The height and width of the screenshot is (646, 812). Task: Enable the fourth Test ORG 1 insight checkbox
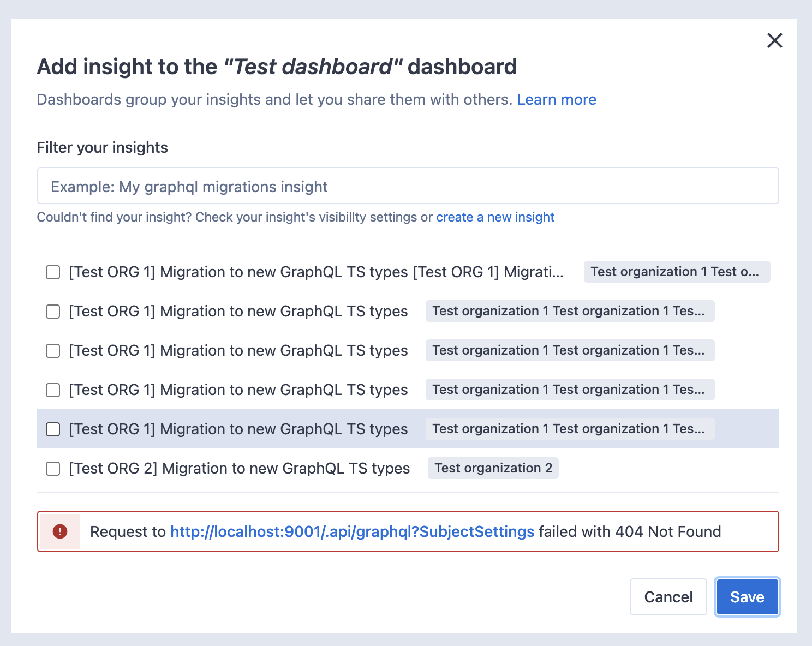[53, 390]
